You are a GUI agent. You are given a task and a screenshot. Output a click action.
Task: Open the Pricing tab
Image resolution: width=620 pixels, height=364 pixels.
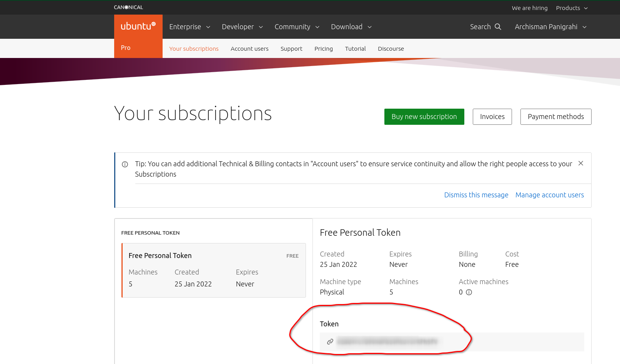tap(323, 49)
